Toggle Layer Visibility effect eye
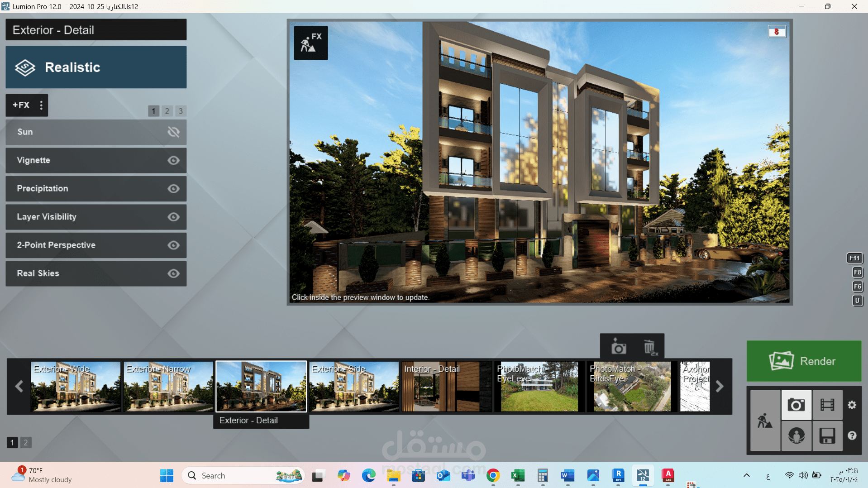The width and height of the screenshot is (868, 488). pos(173,217)
